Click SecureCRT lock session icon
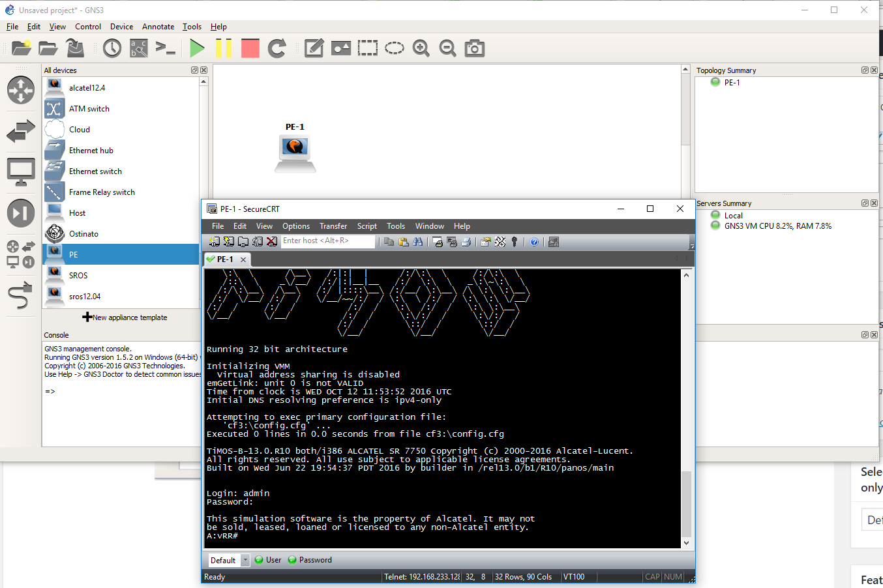 (554, 242)
